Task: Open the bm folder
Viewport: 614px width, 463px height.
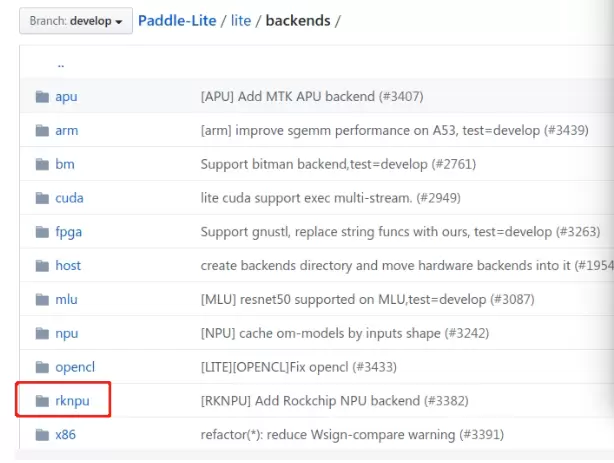Action: coord(64,164)
